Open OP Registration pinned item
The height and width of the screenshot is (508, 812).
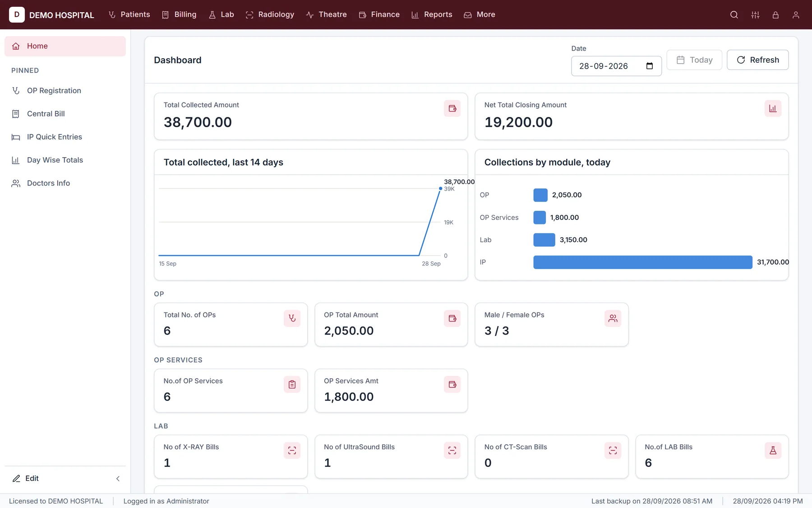pos(65,90)
